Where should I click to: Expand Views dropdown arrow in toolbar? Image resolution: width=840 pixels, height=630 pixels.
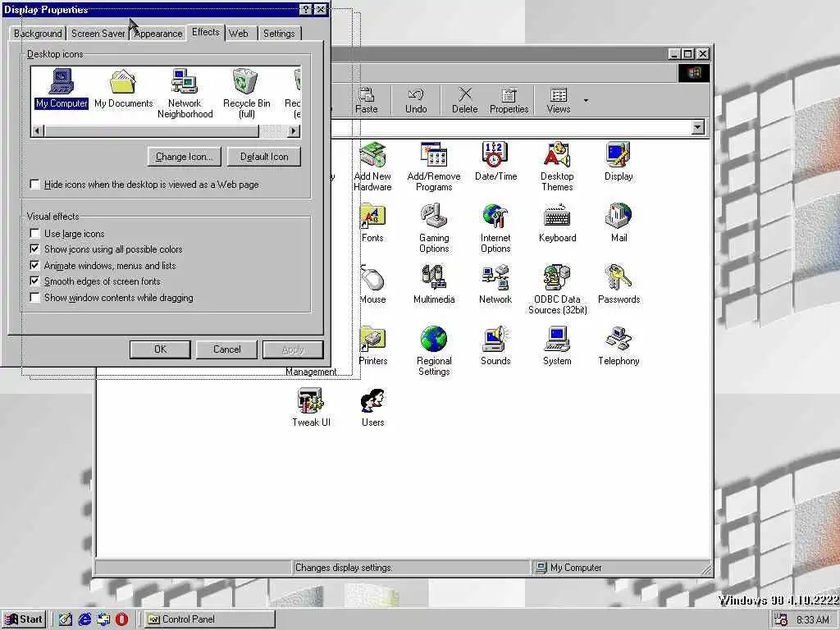click(586, 101)
